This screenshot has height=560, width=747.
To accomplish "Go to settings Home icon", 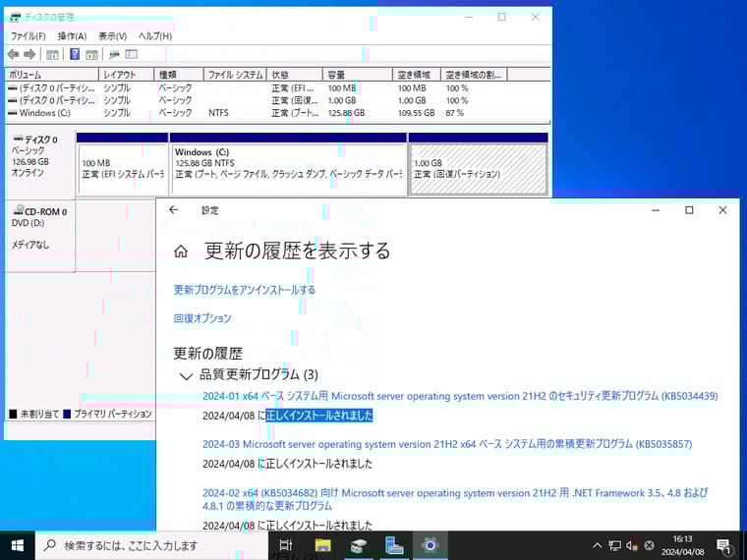I will (x=181, y=251).
